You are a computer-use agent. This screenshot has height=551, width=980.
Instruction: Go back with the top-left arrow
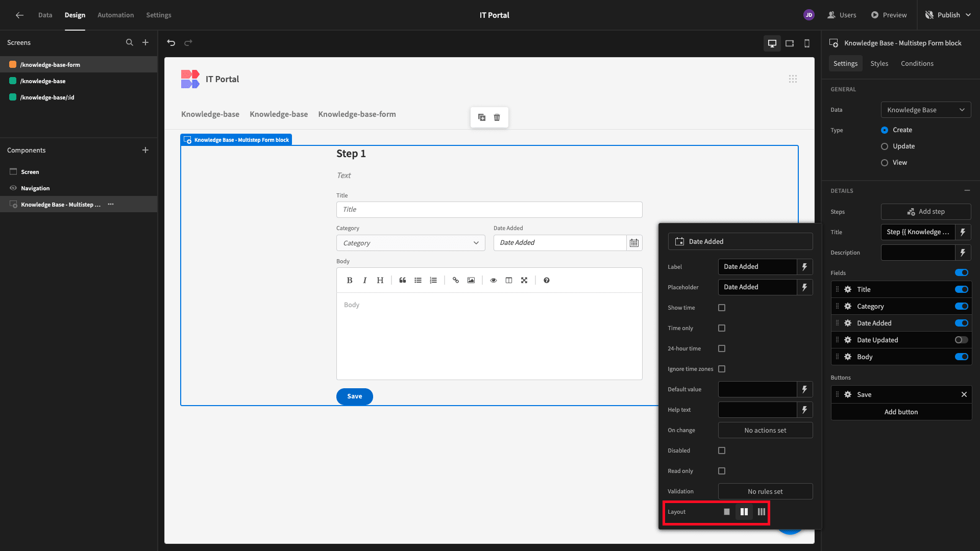[19, 15]
